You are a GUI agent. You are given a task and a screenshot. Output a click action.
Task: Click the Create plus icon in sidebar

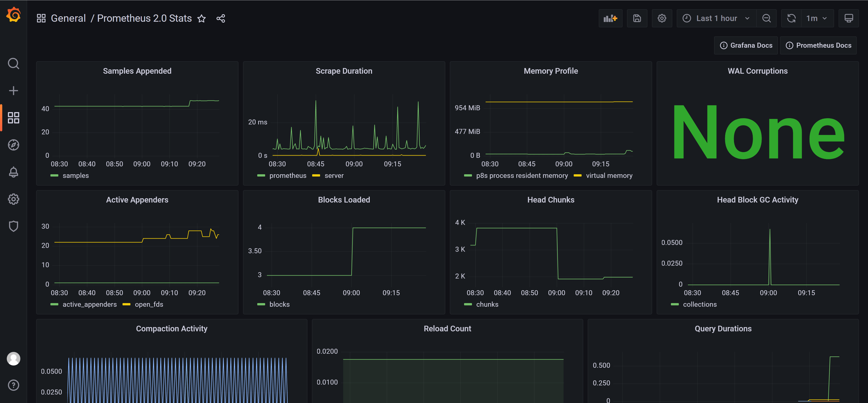(14, 91)
